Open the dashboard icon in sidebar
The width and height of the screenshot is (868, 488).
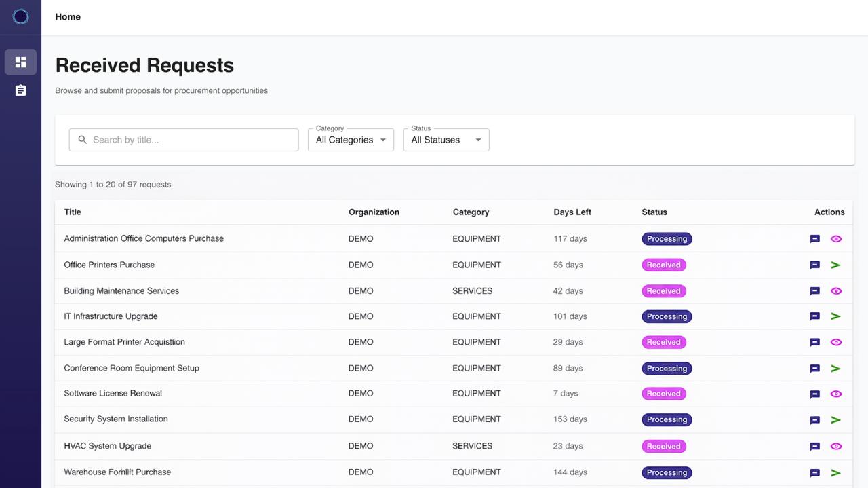(20, 62)
